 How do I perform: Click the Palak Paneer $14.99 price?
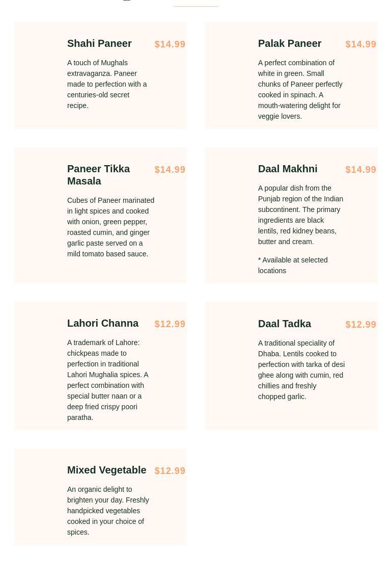click(361, 44)
